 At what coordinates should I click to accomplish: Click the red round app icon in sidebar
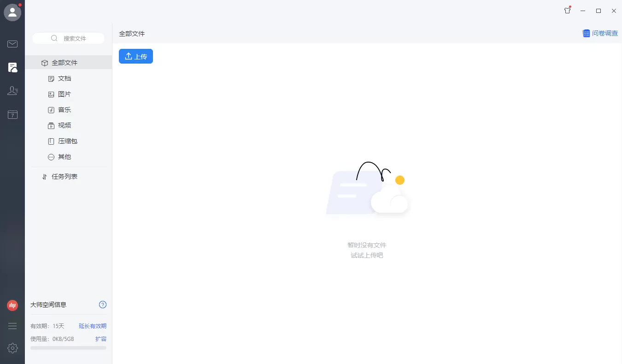click(x=12, y=305)
